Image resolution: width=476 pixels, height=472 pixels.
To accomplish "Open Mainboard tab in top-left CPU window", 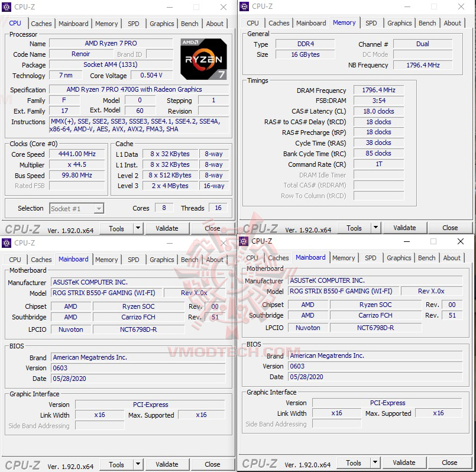I will tap(73, 24).
